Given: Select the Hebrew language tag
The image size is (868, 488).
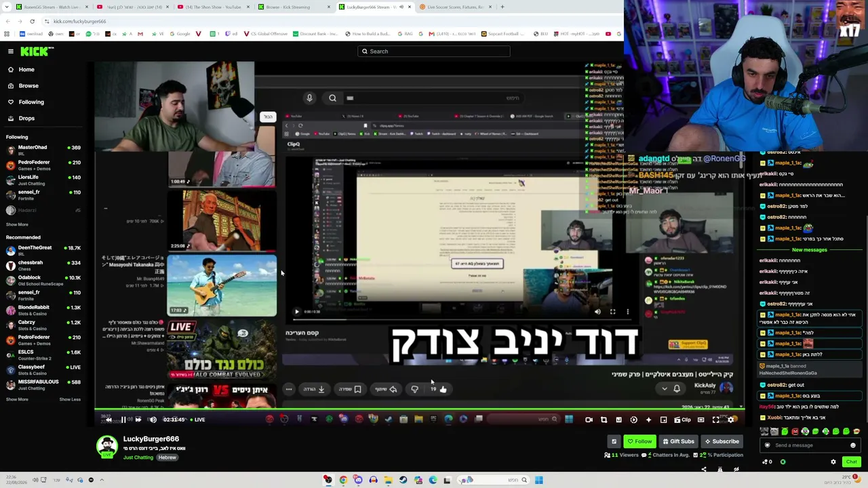Looking at the screenshot, I should point(167,457).
